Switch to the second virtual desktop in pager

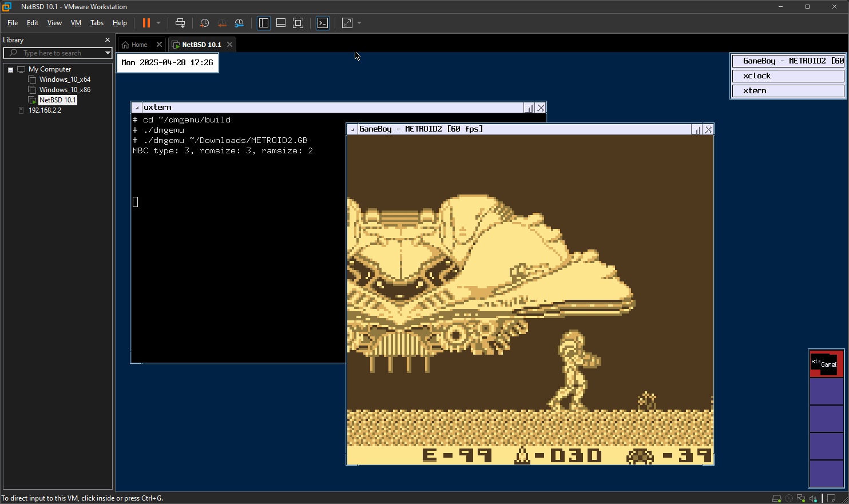coord(826,391)
